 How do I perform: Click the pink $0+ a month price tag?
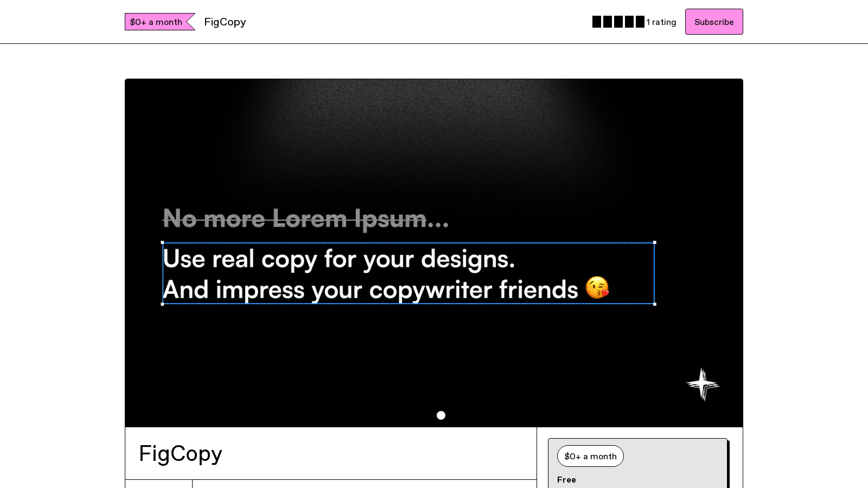(x=159, y=22)
